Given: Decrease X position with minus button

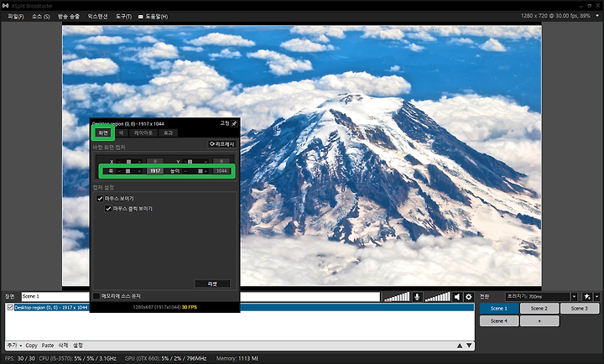Looking at the screenshot, I should click(119, 162).
